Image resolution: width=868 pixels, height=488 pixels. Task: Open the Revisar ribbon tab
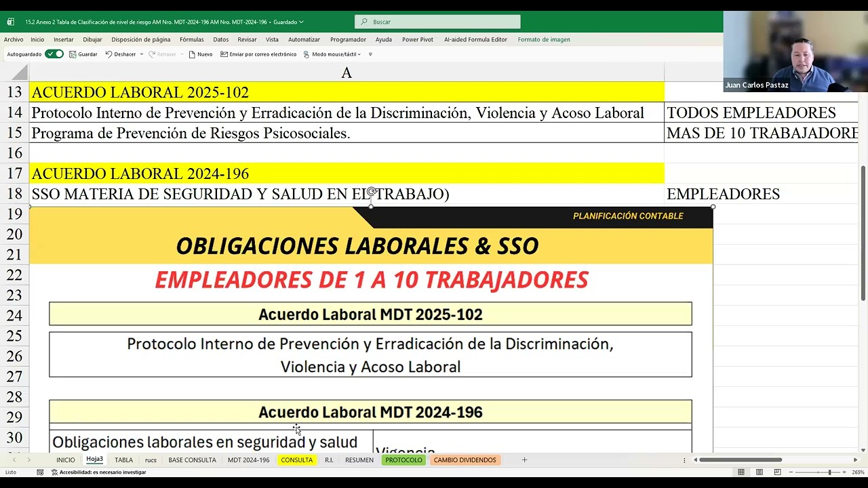247,39
